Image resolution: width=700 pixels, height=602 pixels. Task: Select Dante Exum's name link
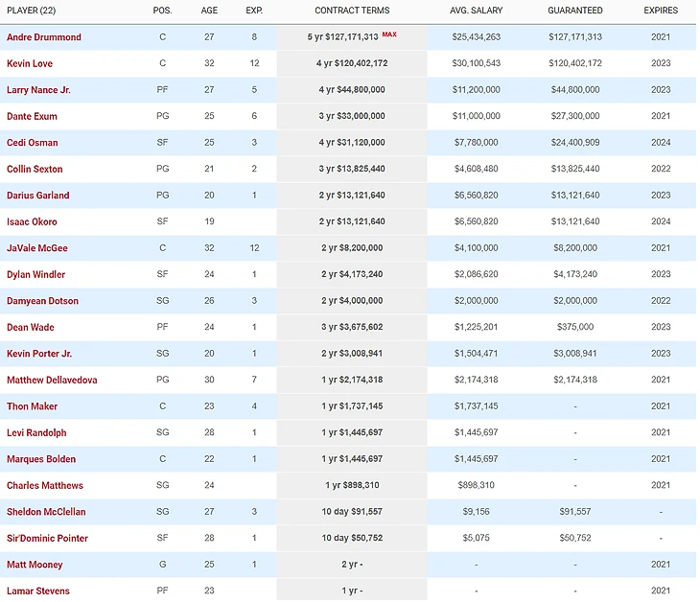(x=33, y=116)
